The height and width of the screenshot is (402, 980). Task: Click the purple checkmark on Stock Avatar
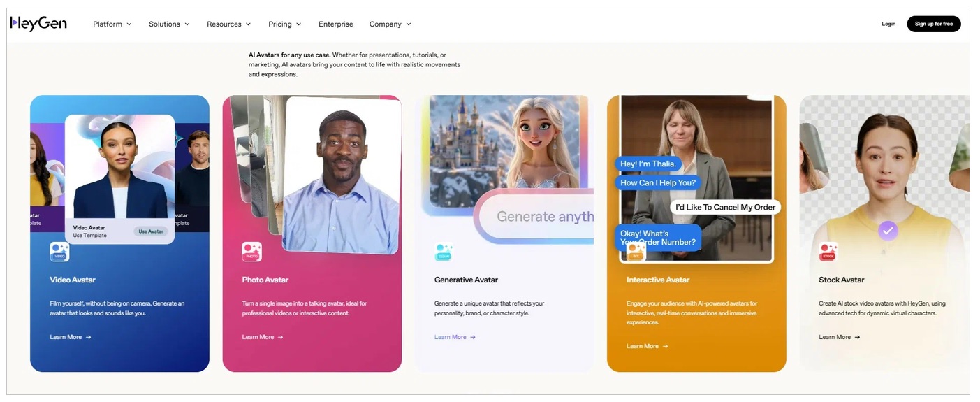coord(888,230)
